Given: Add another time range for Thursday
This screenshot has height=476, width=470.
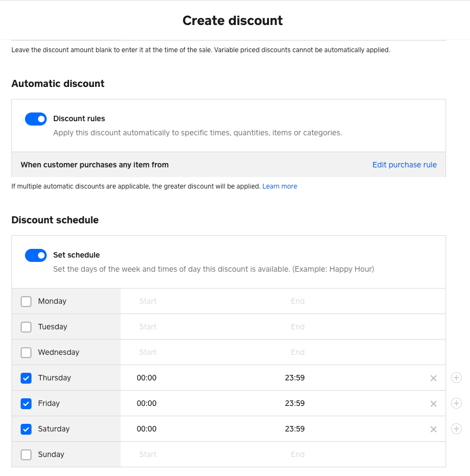Looking at the screenshot, I should [456, 378].
